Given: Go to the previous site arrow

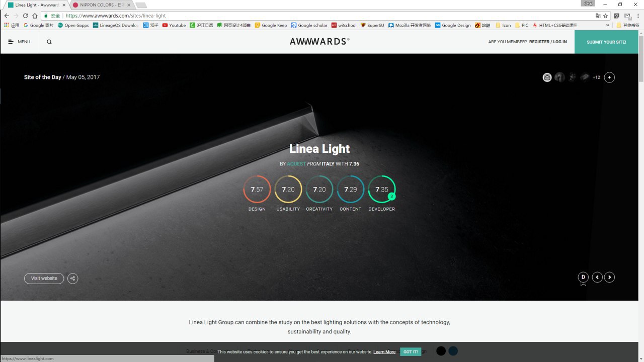Looking at the screenshot, I should coord(597,277).
